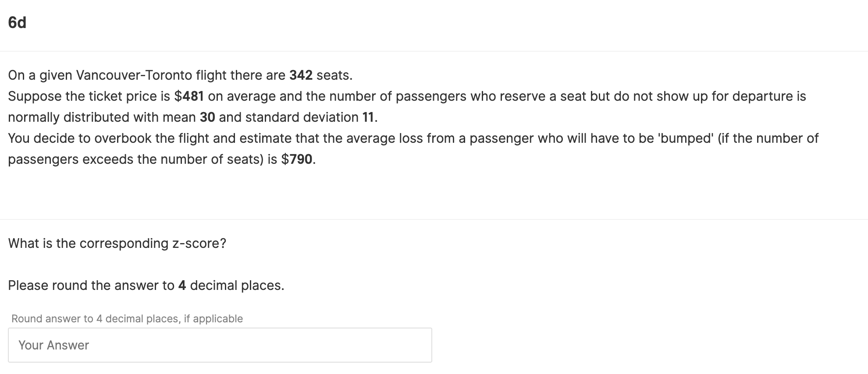This screenshot has height=374, width=868.
Task: Click the bold bump loss amount 790
Action: coord(301,159)
